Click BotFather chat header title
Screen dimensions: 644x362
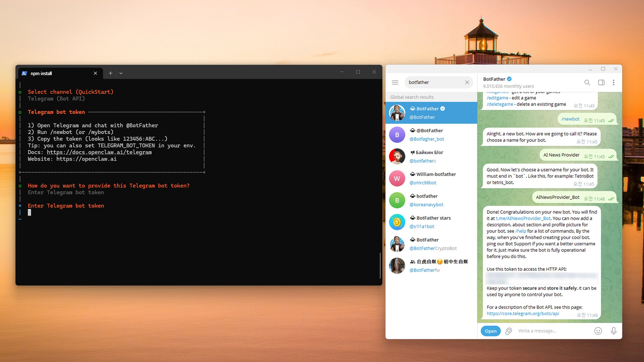tap(494, 79)
